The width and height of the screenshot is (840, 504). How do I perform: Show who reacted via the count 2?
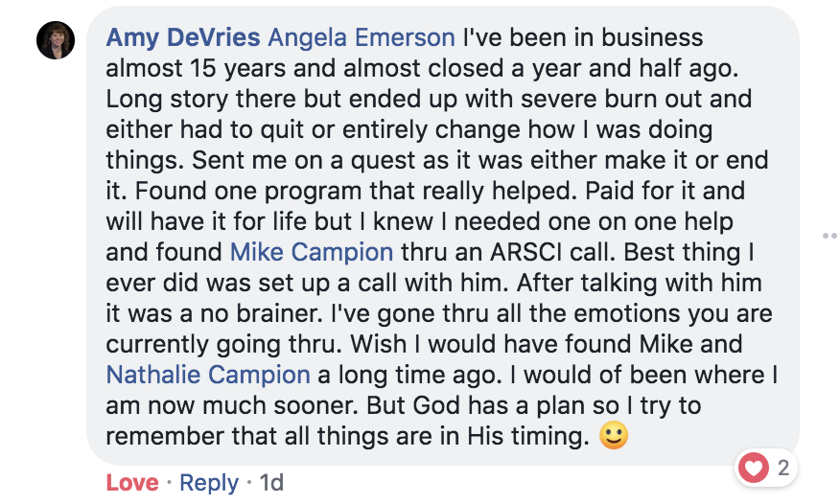(783, 469)
